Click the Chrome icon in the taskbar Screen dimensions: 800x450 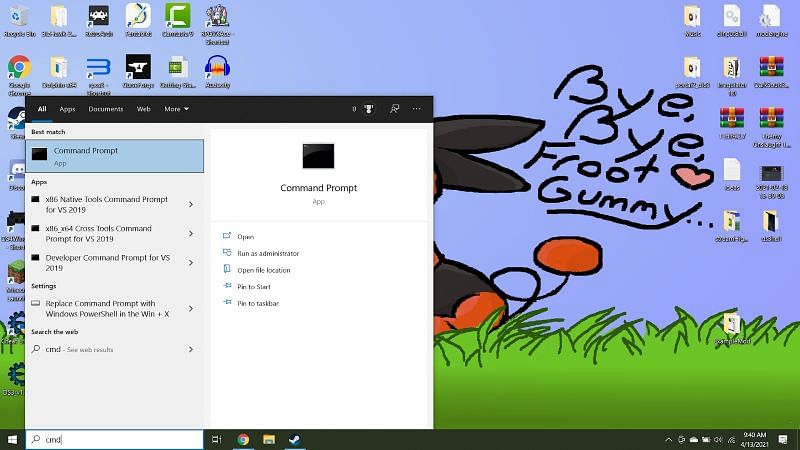[x=243, y=439]
